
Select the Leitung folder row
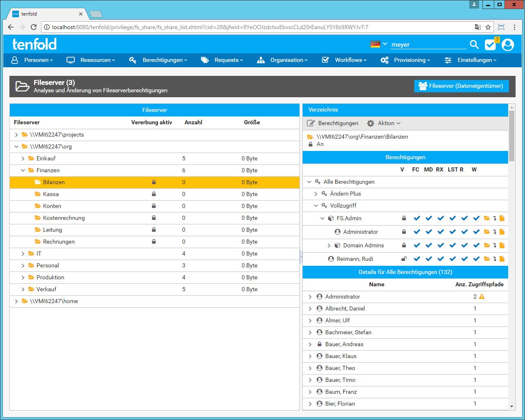(155, 230)
